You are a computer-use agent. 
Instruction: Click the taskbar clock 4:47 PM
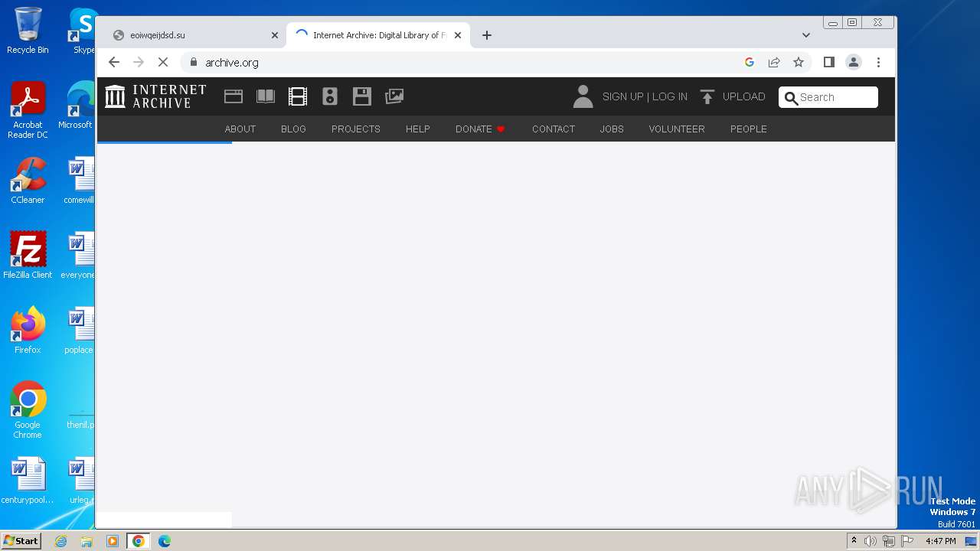(x=941, y=541)
